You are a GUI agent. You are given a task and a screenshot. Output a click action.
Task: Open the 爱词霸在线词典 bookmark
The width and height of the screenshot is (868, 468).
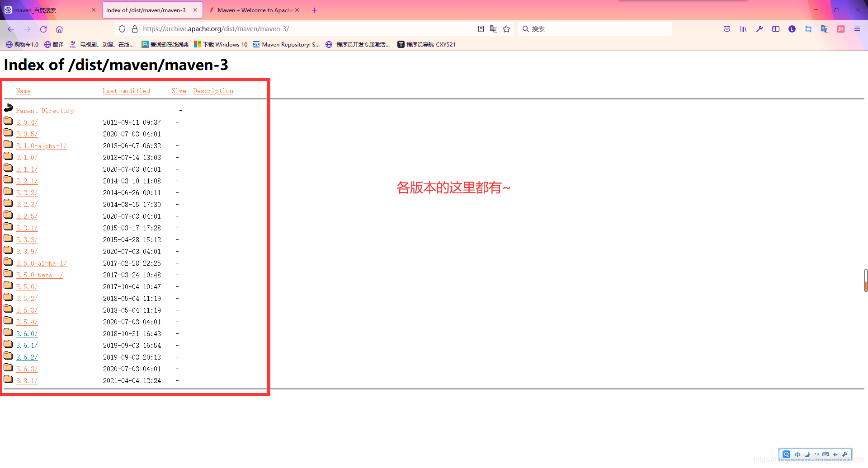[165, 44]
